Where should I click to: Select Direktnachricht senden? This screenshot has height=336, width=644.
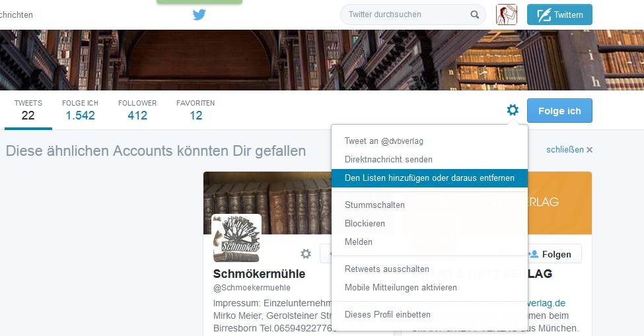(429, 160)
